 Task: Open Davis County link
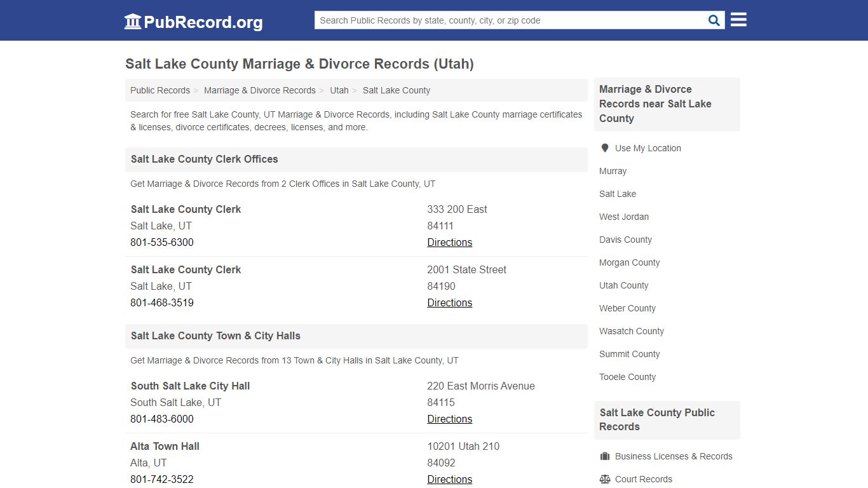(626, 240)
